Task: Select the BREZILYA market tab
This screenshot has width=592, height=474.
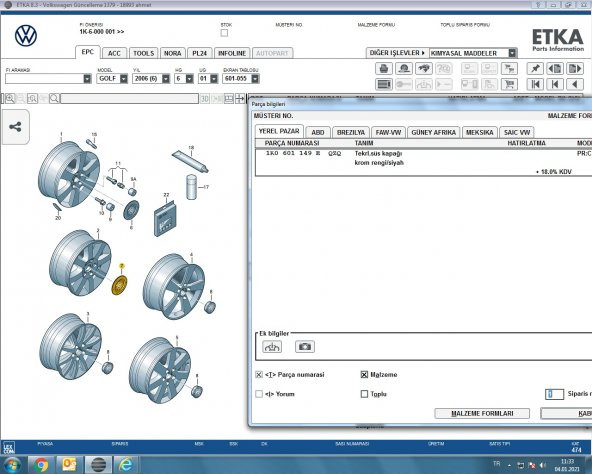Action: (x=351, y=133)
